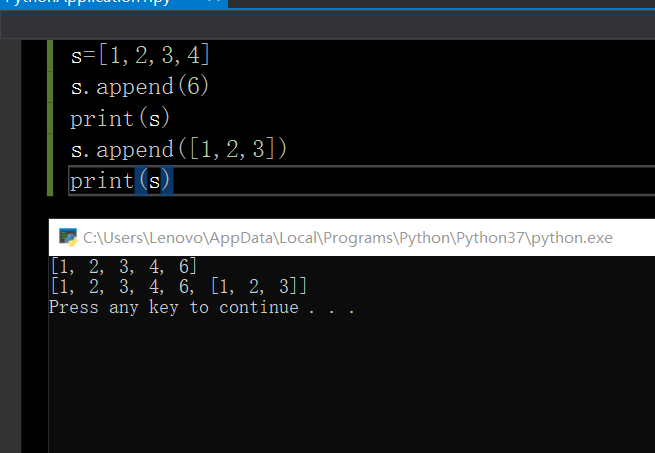Click 'Press any key to continue' text
This screenshot has width=655, height=453.
tap(202, 308)
